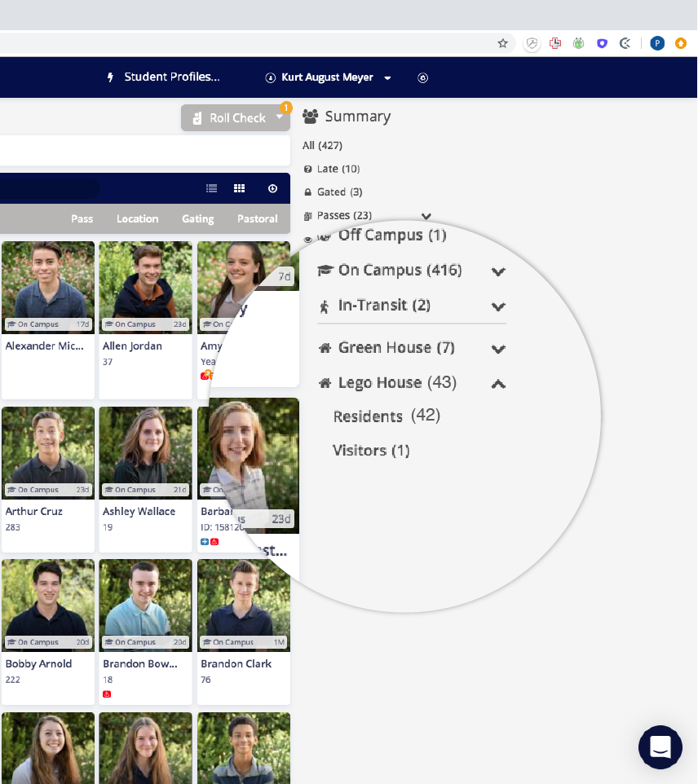Open Bobby Arnold student photo
Image resolution: width=698 pixels, height=784 pixels.
click(48, 606)
